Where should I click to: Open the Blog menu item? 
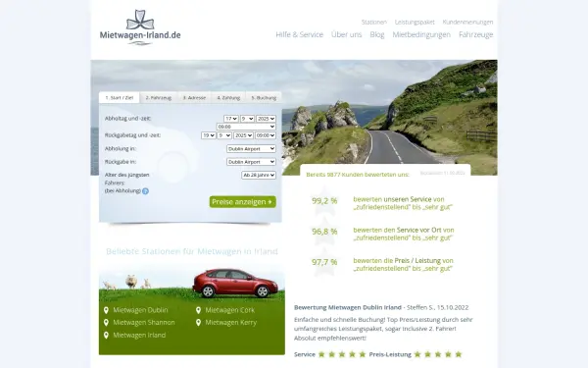tap(377, 34)
